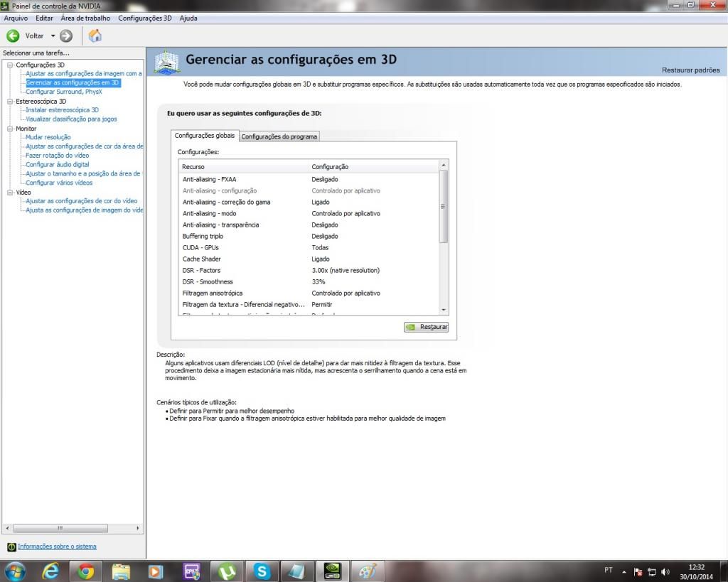Select Anti-aliasing - transparência row

(x=309, y=225)
